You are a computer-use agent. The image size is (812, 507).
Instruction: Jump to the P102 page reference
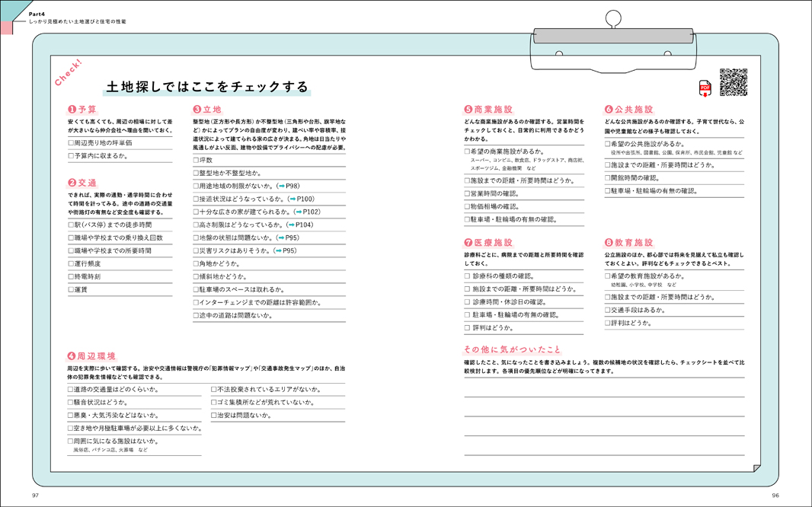coord(308,212)
